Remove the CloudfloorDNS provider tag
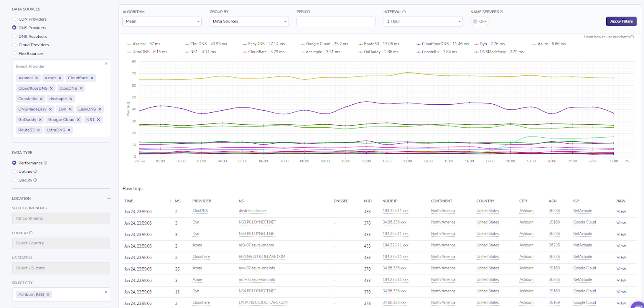 coord(51,89)
